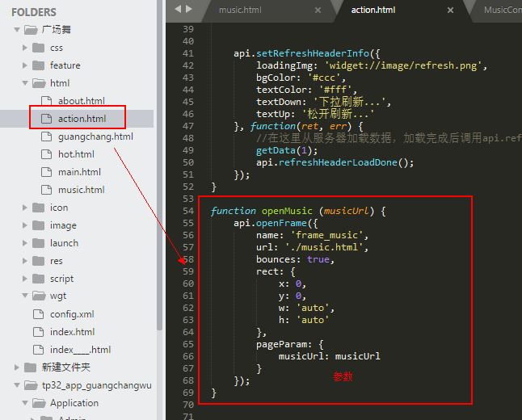The width and height of the screenshot is (522, 420).
Task: Click line number 54 in the gutter
Action: [188, 211]
